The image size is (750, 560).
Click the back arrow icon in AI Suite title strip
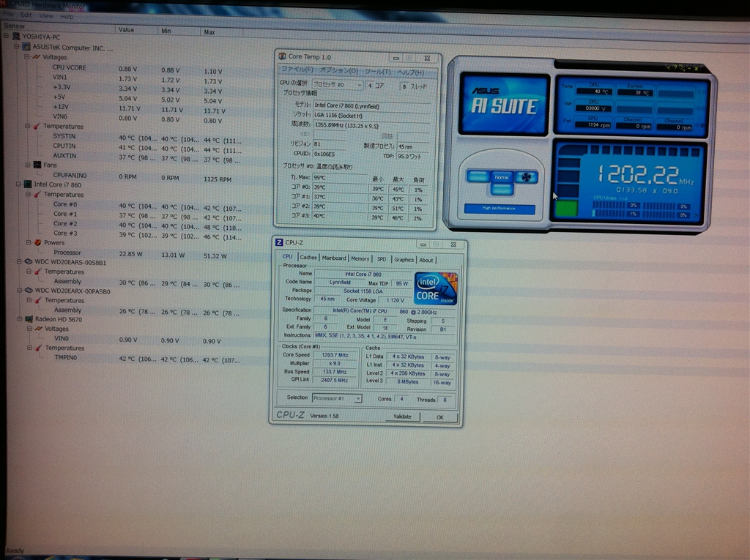(669, 68)
